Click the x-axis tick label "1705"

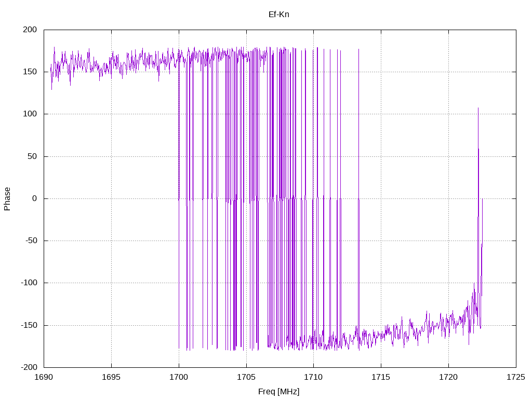246,377
